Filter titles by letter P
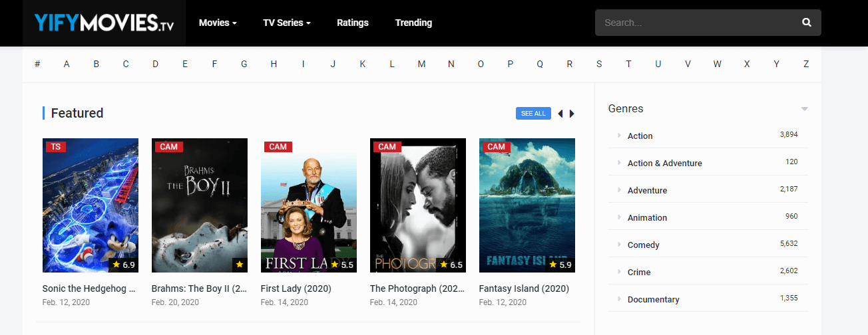The width and height of the screenshot is (868, 335). tap(511, 64)
